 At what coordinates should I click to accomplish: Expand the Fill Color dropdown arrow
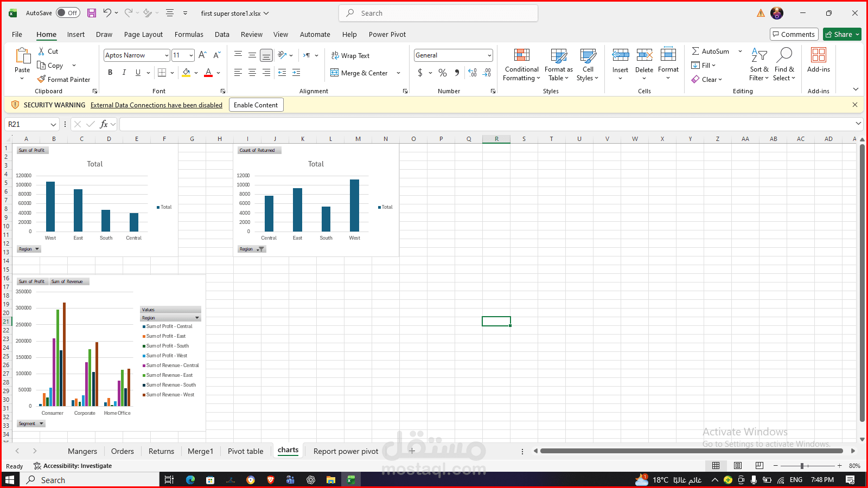coord(196,72)
